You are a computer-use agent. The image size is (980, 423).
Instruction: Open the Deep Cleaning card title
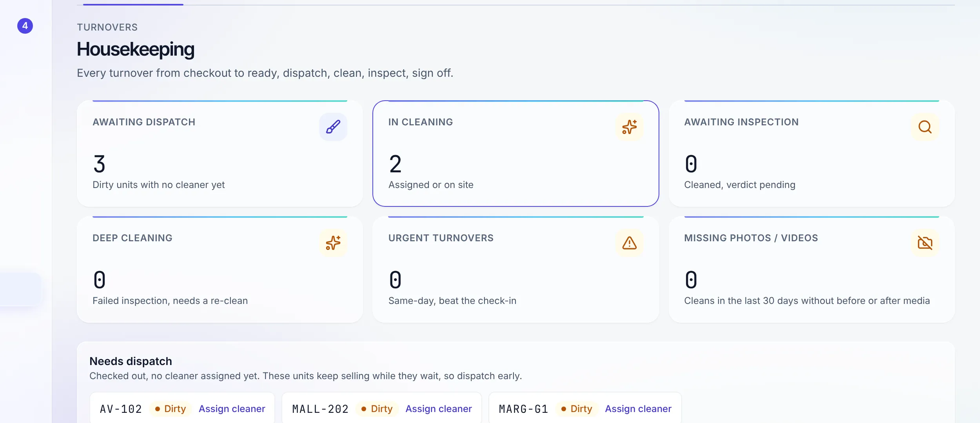[x=132, y=238]
